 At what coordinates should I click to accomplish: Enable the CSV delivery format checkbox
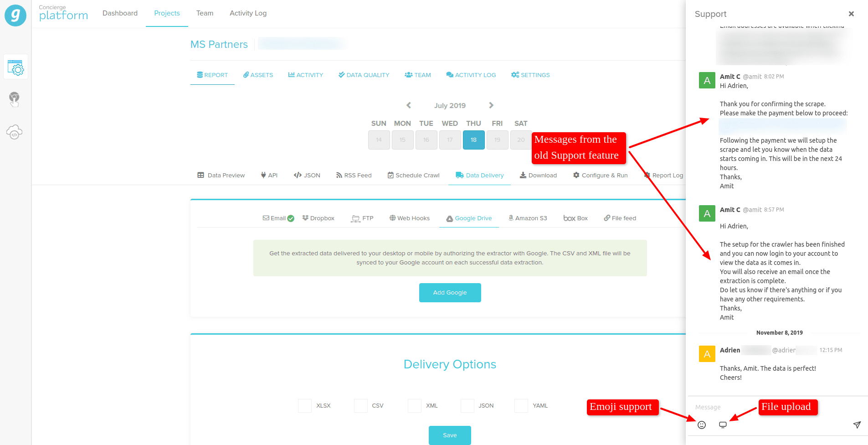click(x=361, y=406)
